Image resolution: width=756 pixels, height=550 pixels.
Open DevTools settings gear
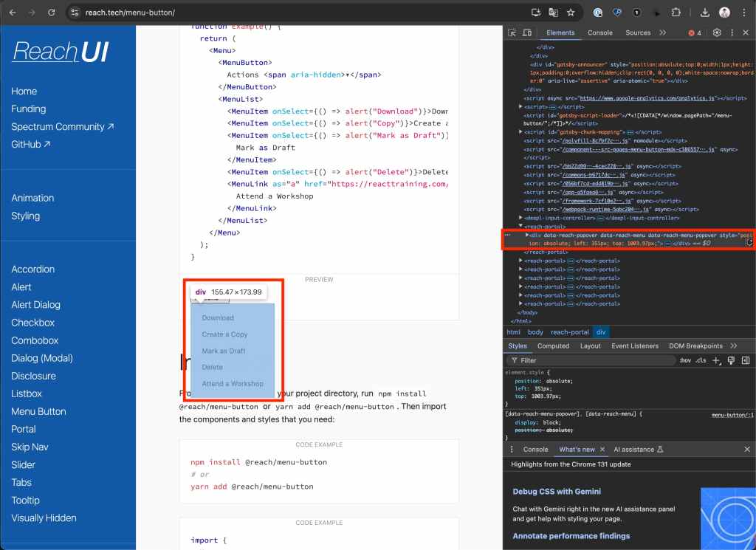[716, 33]
